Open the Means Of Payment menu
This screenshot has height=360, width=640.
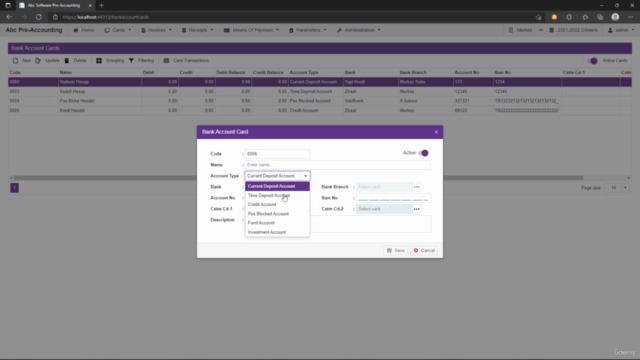251,30
